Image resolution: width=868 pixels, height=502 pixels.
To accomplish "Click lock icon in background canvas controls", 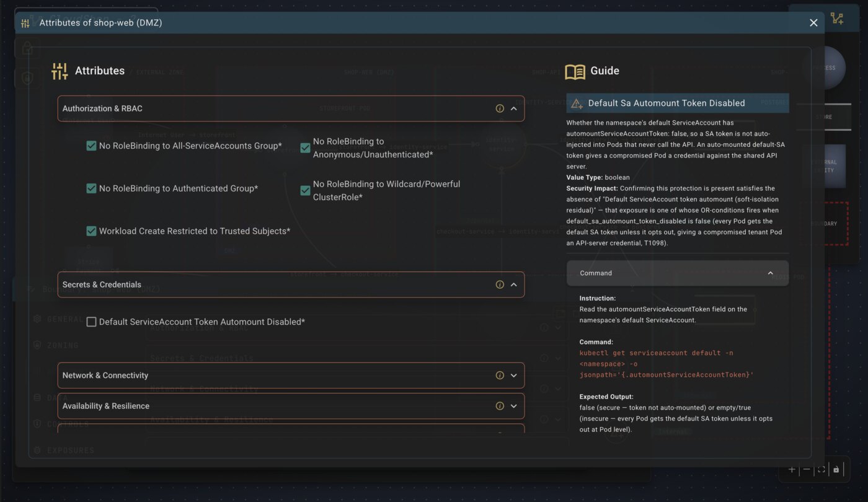I will (836, 469).
